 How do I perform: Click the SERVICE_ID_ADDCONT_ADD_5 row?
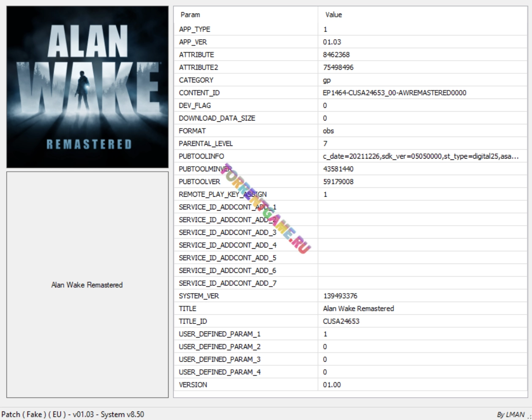coord(227,258)
